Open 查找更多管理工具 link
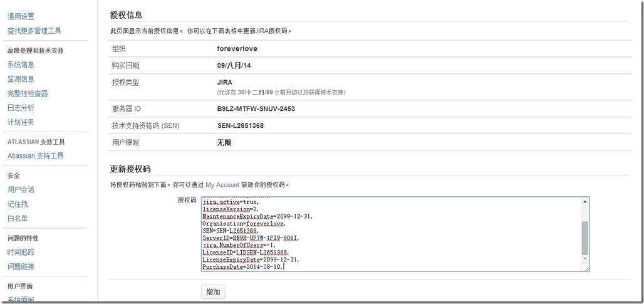Screen dimensions: 644x304 pos(34,31)
